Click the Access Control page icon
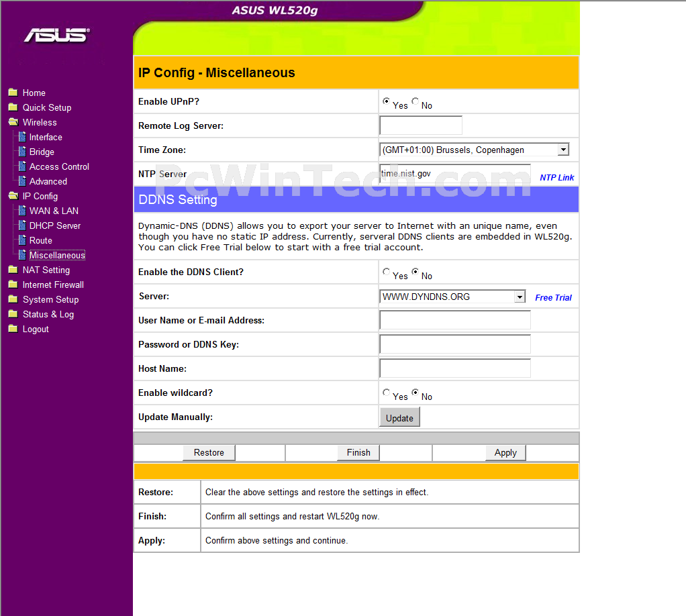686x616 pixels. coord(22,166)
